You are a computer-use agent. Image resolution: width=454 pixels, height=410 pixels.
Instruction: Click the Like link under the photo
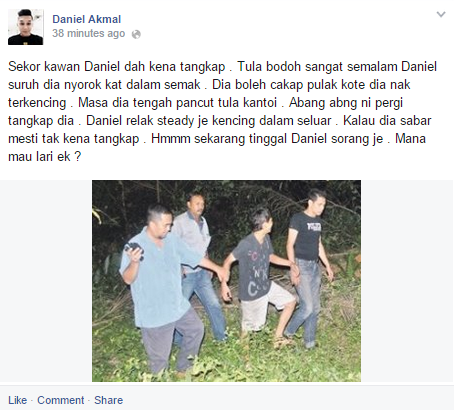pos(17,400)
